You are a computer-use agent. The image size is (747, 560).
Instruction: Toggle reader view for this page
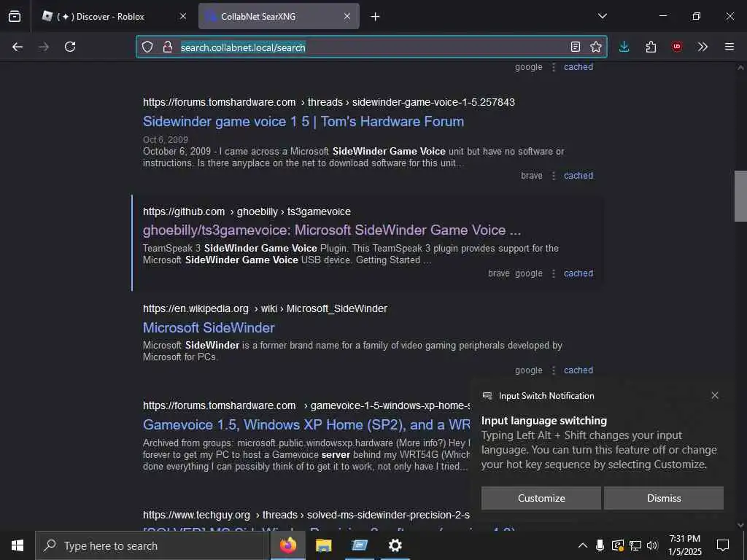pyautogui.click(x=576, y=47)
